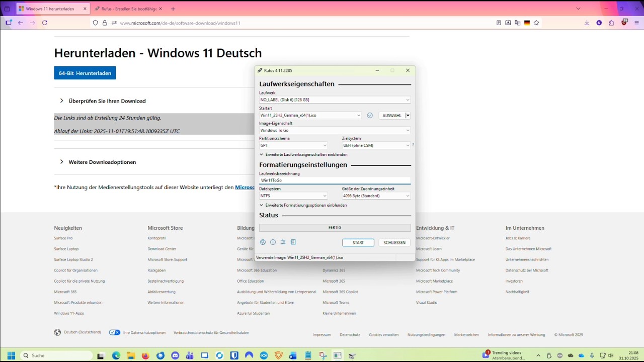
Task: Click the padlock site security icon
Action: click(x=105, y=23)
